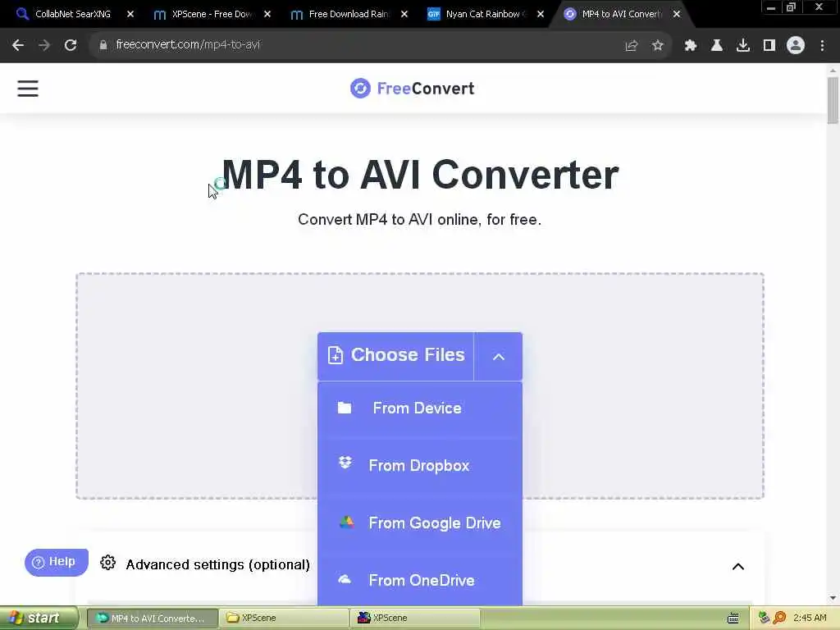Image resolution: width=840 pixels, height=630 pixels.
Task: Collapse the Advanced settings section chevron
Action: (737, 566)
